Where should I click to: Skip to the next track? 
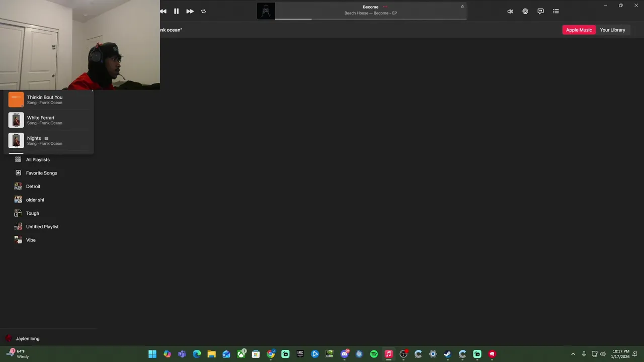coord(190,11)
